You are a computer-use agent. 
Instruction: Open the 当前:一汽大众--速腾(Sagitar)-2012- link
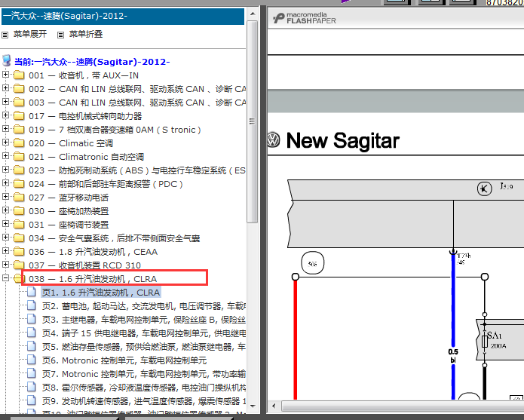coord(92,62)
